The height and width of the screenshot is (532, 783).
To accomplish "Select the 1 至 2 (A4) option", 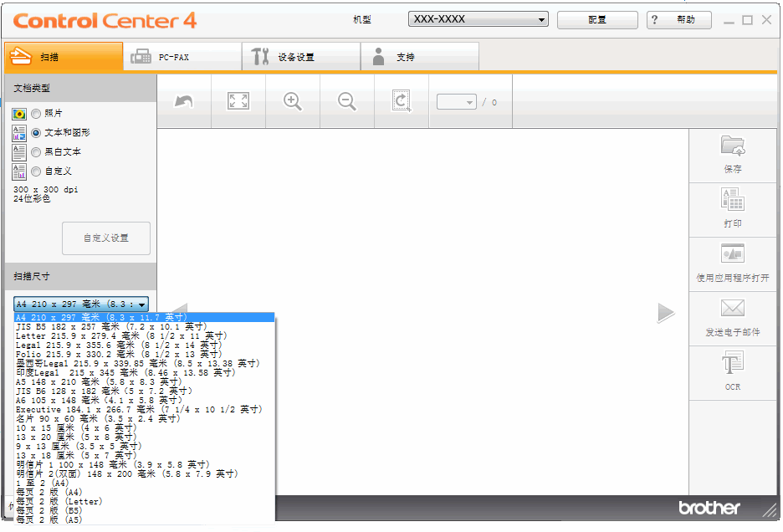I will pos(145,483).
